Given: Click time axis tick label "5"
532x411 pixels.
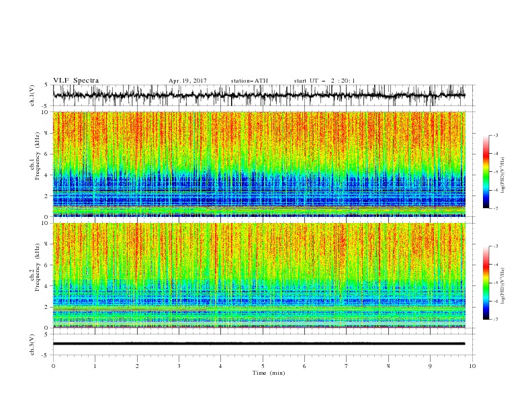Looking at the screenshot, I should 263,366.
